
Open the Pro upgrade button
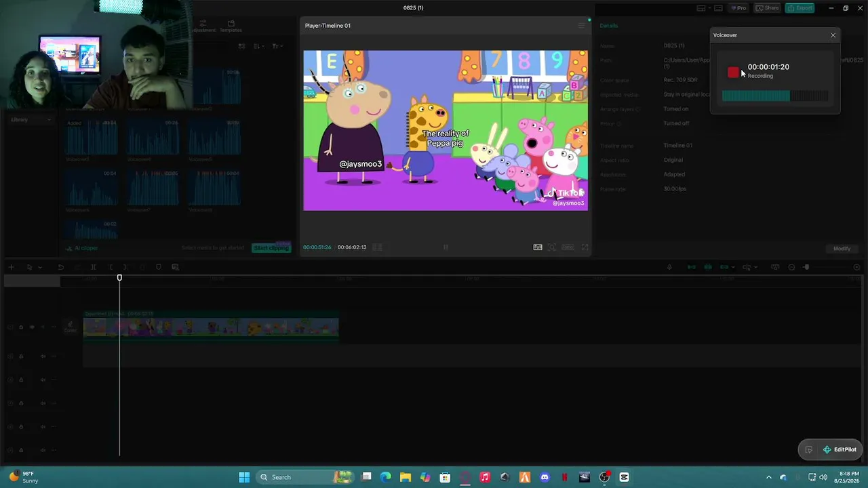click(x=738, y=8)
